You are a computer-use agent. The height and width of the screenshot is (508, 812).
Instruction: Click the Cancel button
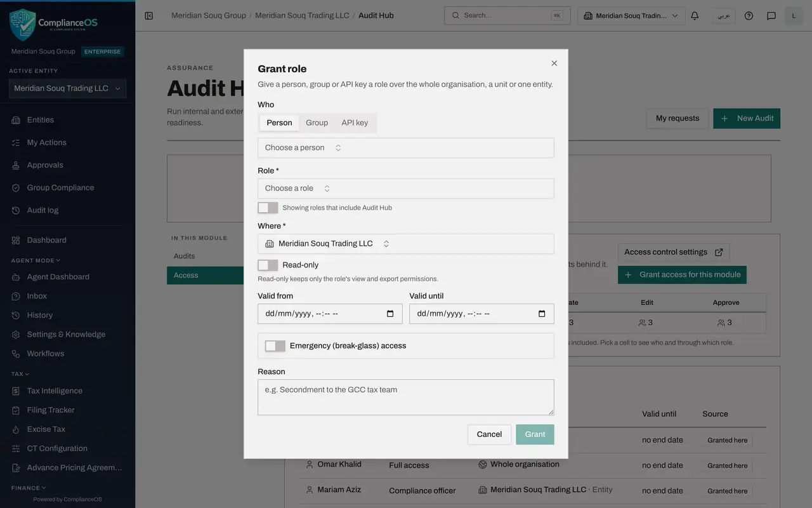pyautogui.click(x=489, y=434)
